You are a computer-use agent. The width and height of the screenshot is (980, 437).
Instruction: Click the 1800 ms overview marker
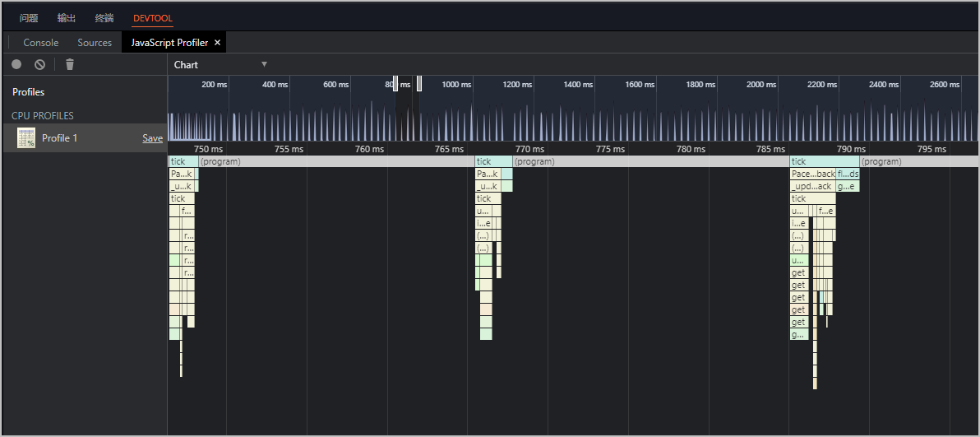701,85
